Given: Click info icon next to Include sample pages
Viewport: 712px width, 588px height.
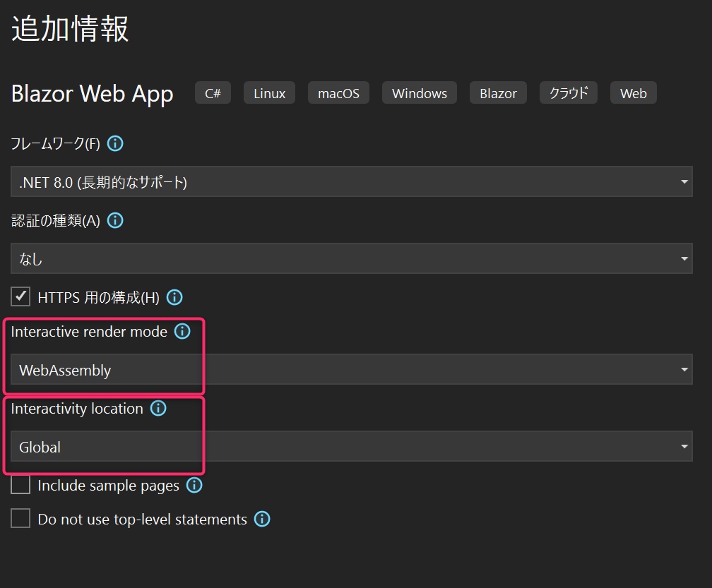Looking at the screenshot, I should (194, 485).
